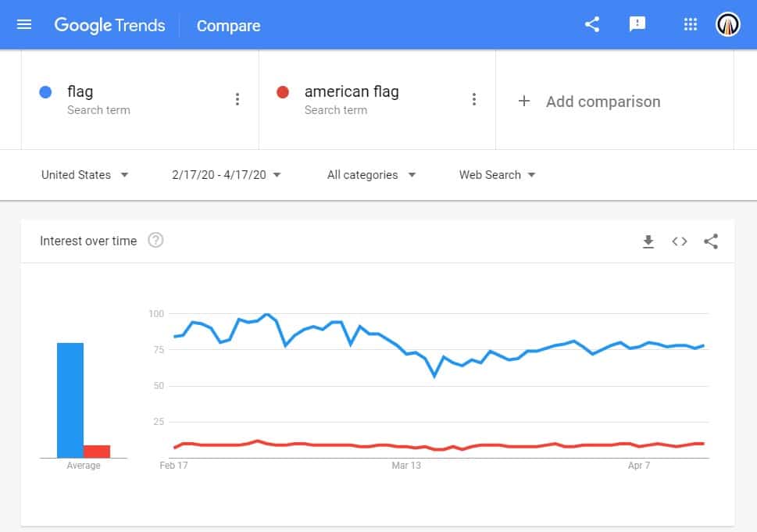
Task: Open options menu for american flag term
Action: click(x=473, y=99)
